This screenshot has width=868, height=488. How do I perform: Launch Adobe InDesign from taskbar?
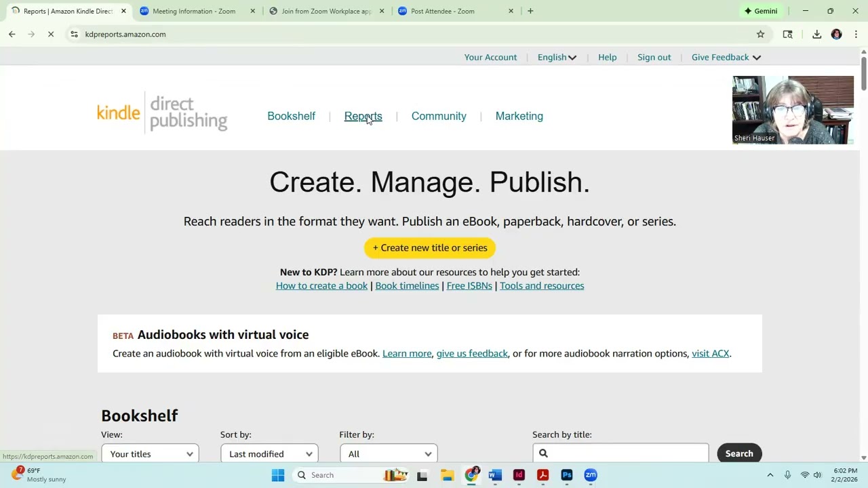(x=519, y=475)
